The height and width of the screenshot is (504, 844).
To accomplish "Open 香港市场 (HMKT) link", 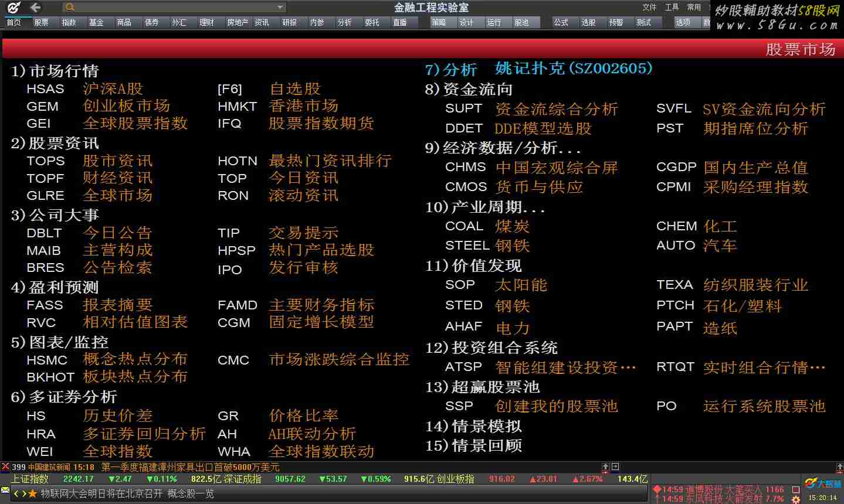I will 304,106.
